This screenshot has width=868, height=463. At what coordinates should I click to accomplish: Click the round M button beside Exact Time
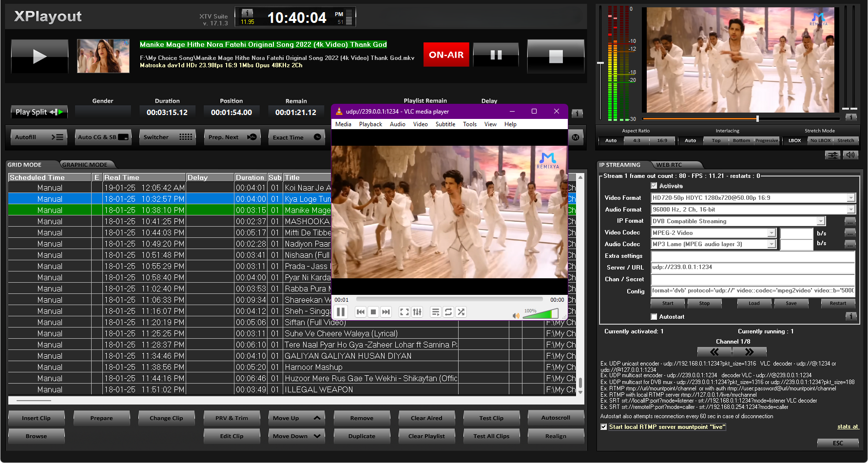point(576,137)
